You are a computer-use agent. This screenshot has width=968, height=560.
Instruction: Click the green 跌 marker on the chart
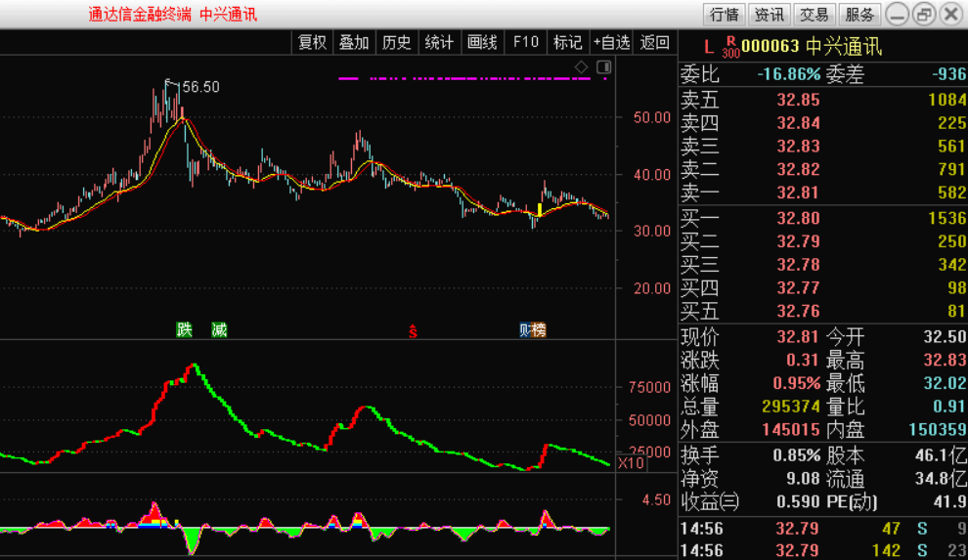(x=185, y=329)
